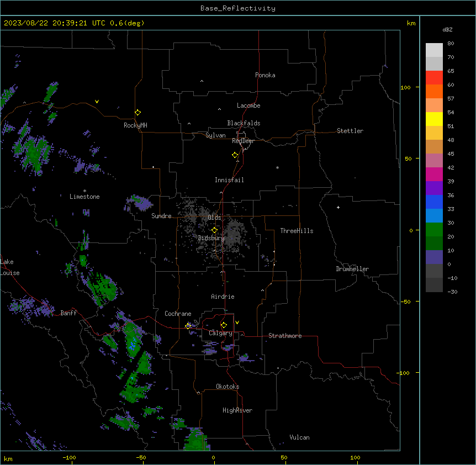
Task: Click the yellow 54 dBZ legend swatch
Action: [x=434, y=119]
